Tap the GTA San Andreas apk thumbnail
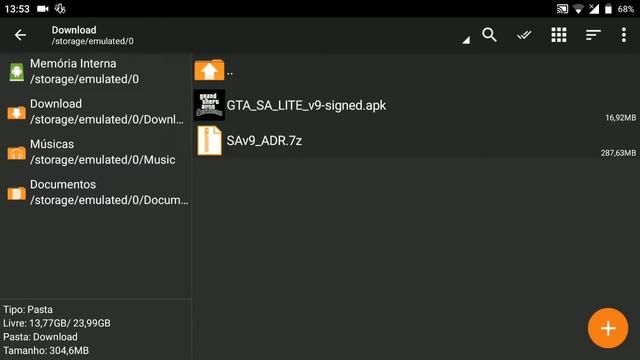Screen dimensions: 640x360 (x=209, y=105)
